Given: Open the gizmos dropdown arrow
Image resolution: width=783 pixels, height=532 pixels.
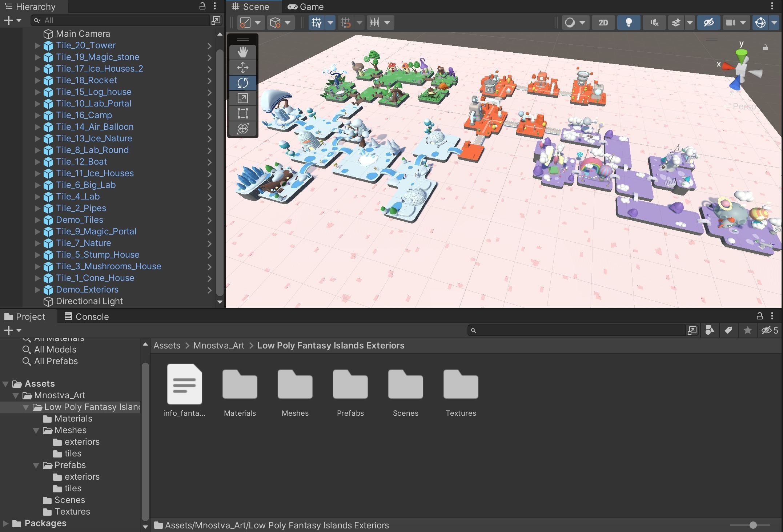Looking at the screenshot, I should (774, 23).
